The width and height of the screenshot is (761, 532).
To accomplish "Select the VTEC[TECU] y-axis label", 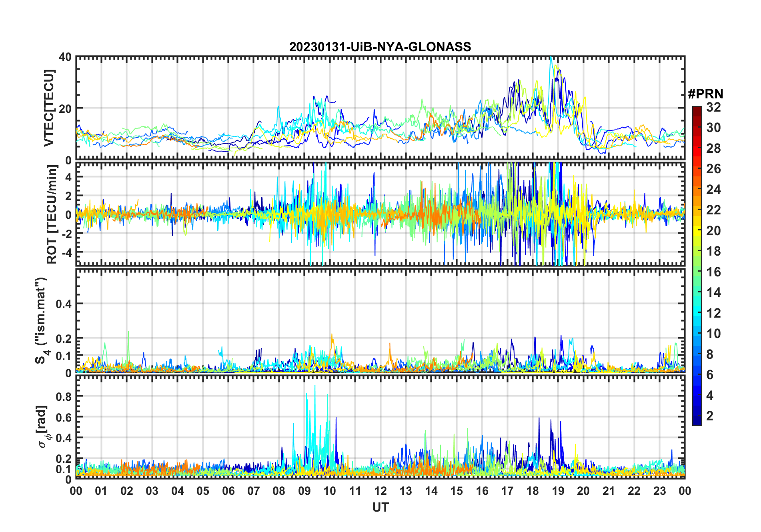I will [x=49, y=108].
